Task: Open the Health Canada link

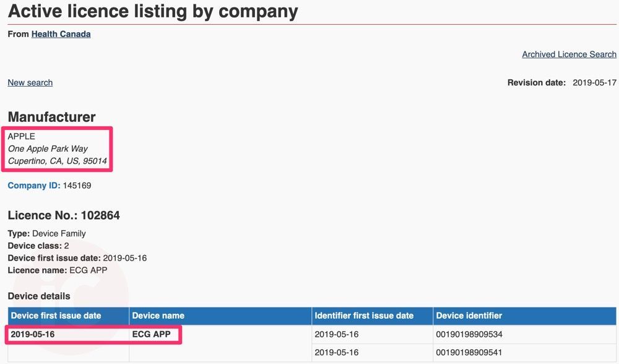Action: [61, 34]
